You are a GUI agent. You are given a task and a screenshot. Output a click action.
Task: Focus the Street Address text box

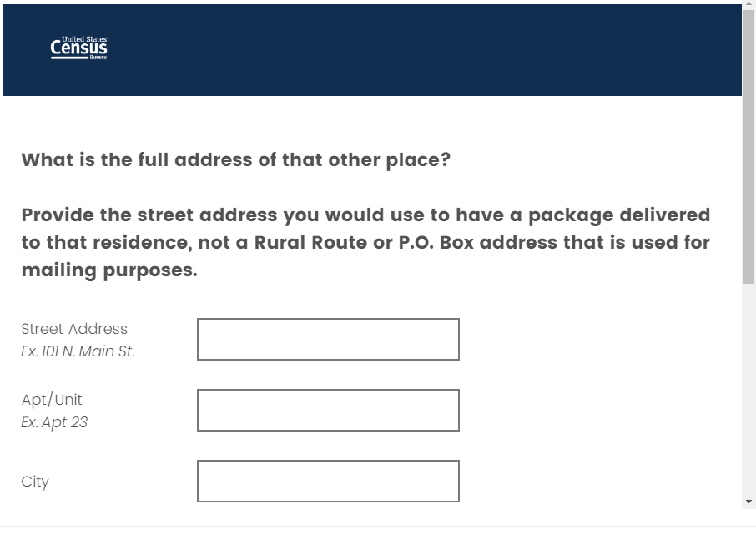tap(328, 339)
